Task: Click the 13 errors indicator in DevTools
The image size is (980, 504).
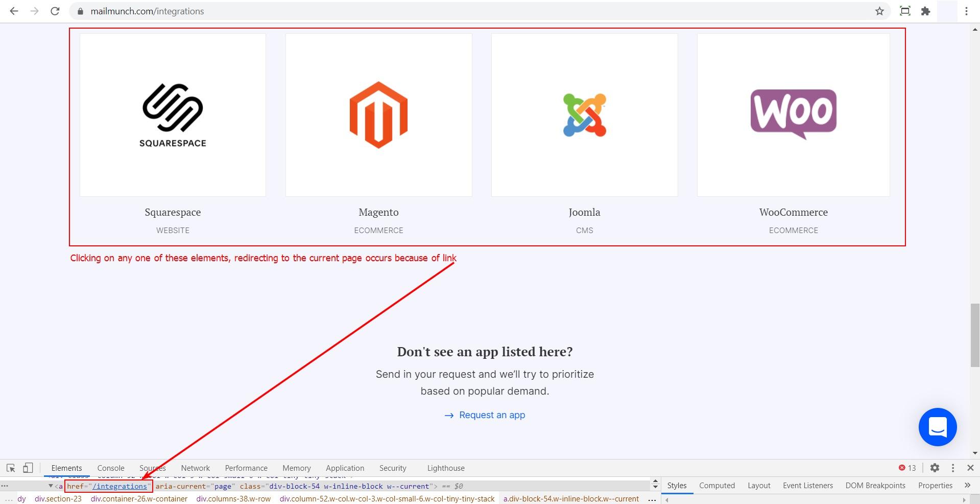Action: (907, 468)
